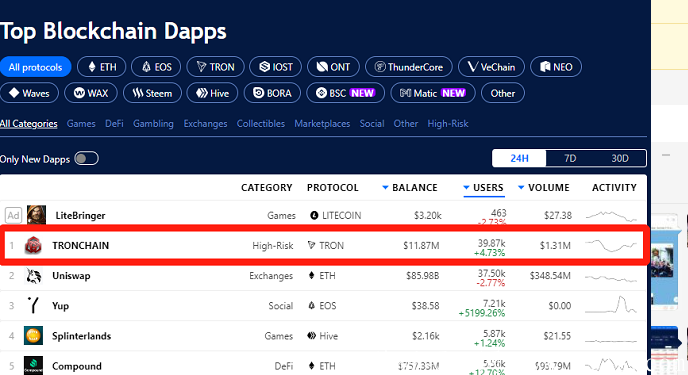Open the Games category tab
Screen dimensions: 688x375
81,124
